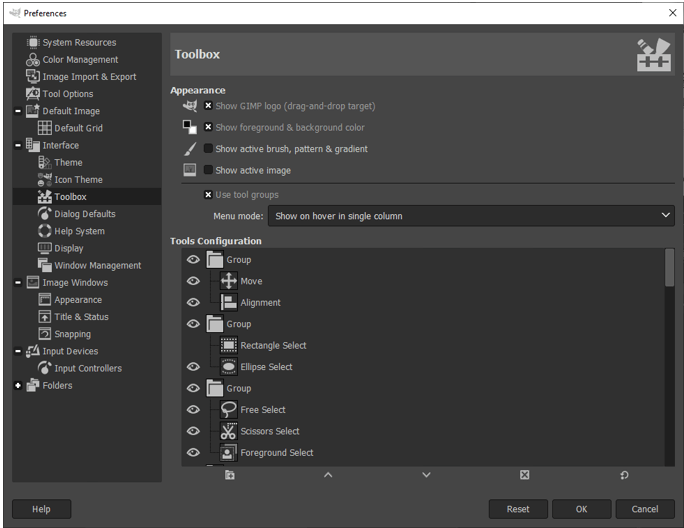This screenshot has height=528, width=684.
Task: Click the Input Controllers icon
Action: point(44,368)
